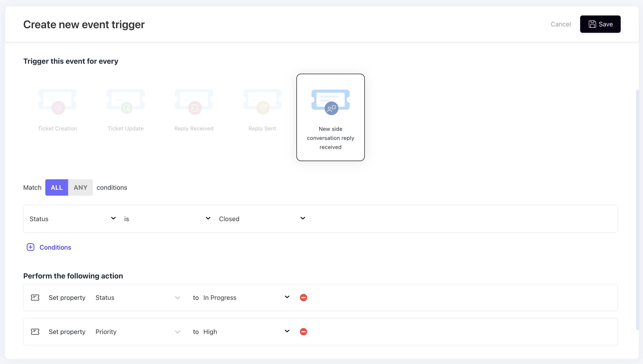Click the Add Conditions plus icon

click(x=31, y=247)
